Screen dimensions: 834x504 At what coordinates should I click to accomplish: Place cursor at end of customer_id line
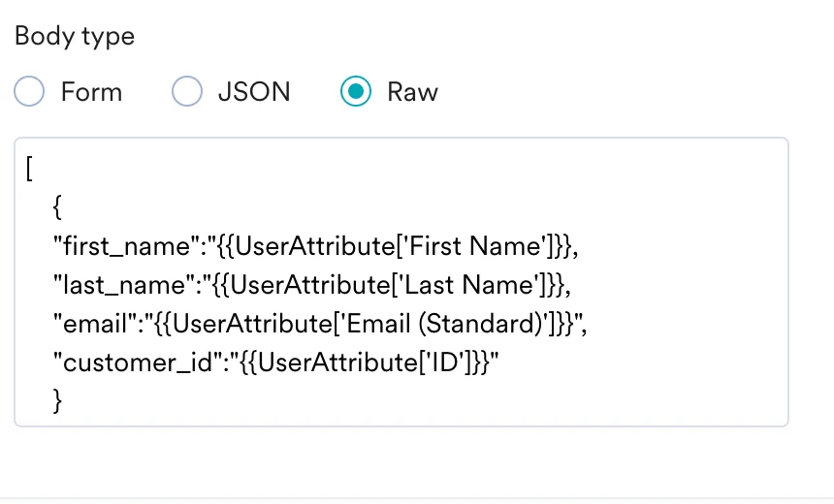pyautogui.click(x=499, y=362)
